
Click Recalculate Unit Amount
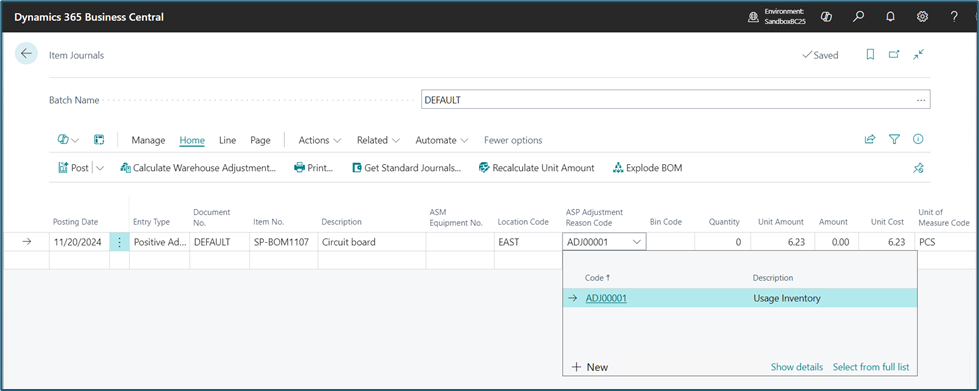tap(536, 168)
